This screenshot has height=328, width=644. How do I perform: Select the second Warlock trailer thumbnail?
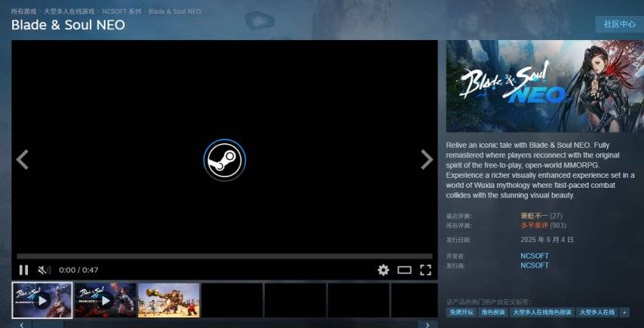(106, 300)
